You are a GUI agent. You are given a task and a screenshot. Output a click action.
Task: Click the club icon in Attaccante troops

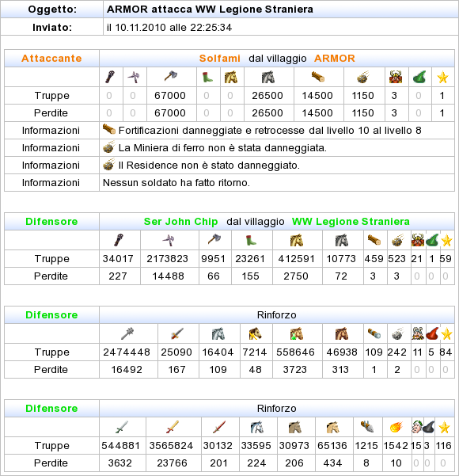(110, 77)
